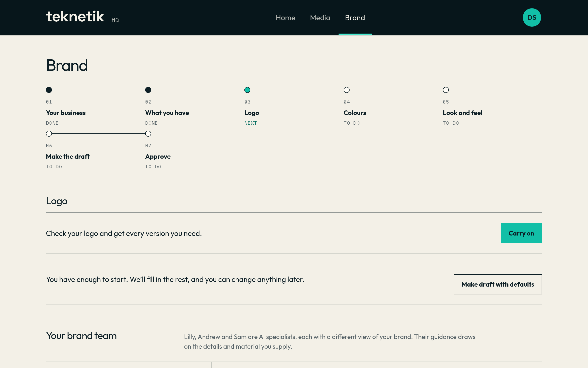Click the "Look and feel" step label
Screen dimensions: 588x368
click(x=462, y=113)
